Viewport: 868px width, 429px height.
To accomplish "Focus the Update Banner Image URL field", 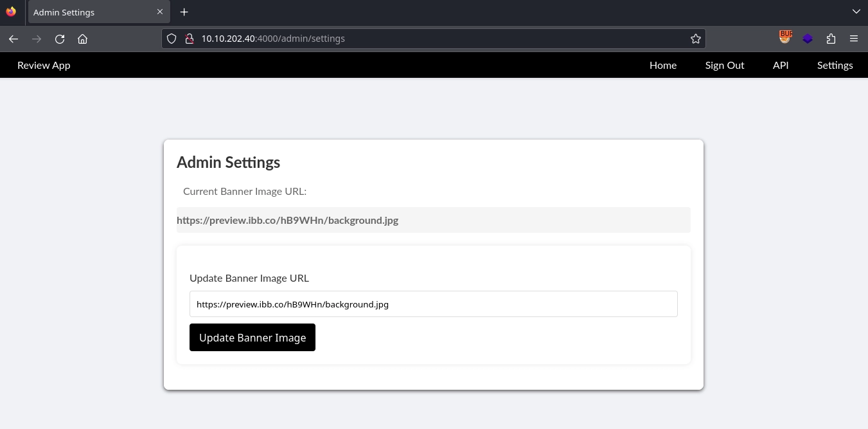I will [x=433, y=304].
